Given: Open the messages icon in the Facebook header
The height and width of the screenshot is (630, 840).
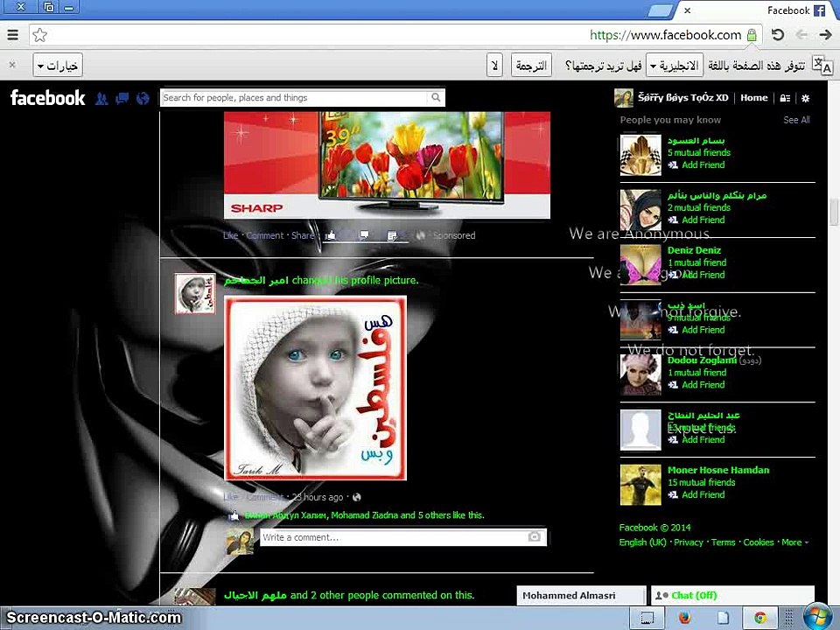Looking at the screenshot, I should coord(122,98).
